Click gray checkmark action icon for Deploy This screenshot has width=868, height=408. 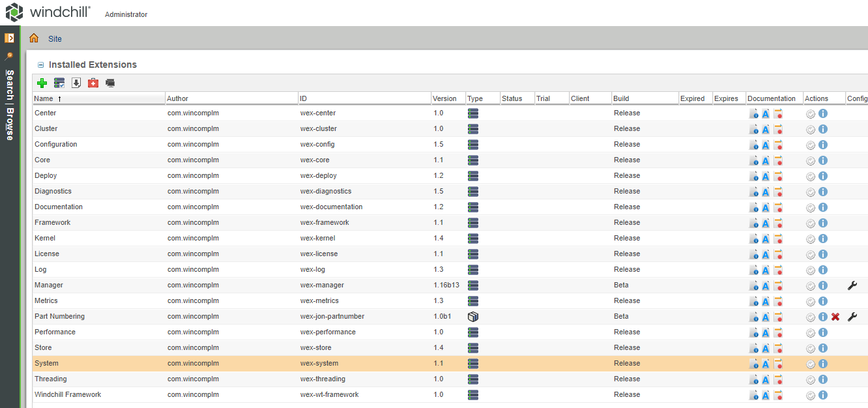pos(811,176)
